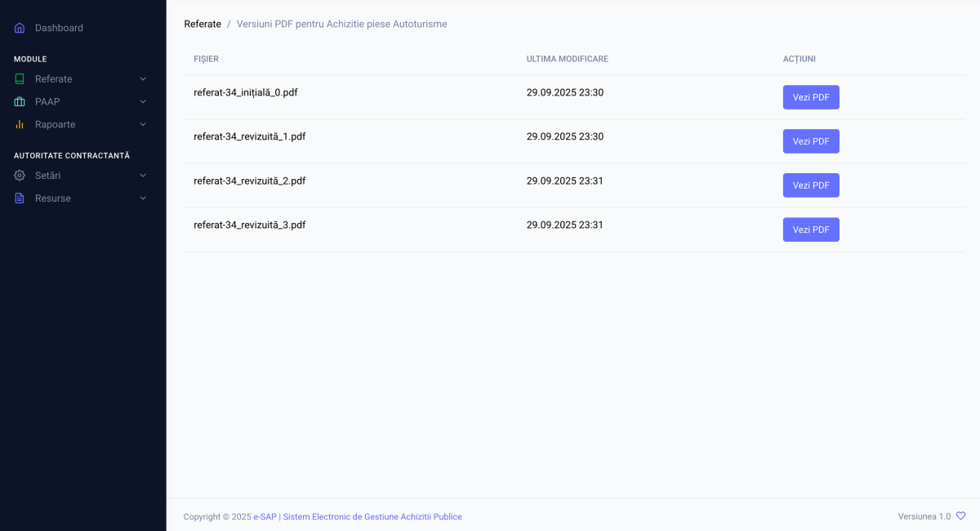
Task: Click the Dashboard home icon
Action: click(x=20, y=28)
